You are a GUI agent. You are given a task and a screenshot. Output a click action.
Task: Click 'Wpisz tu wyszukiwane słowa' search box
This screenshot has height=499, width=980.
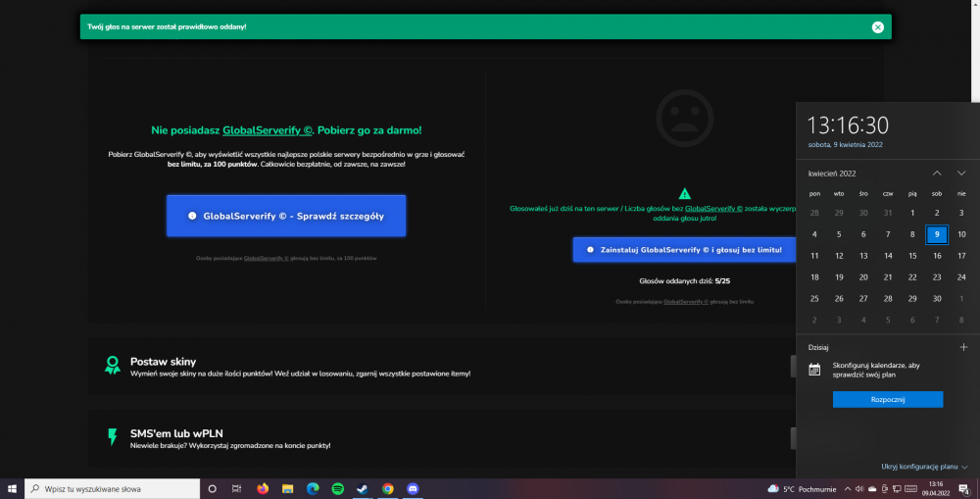click(x=112, y=489)
